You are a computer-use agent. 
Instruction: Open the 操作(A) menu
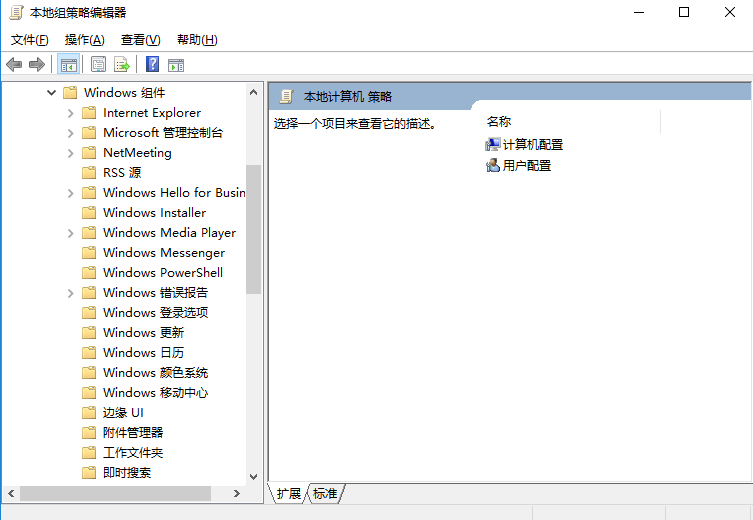click(x=85, y=40)
